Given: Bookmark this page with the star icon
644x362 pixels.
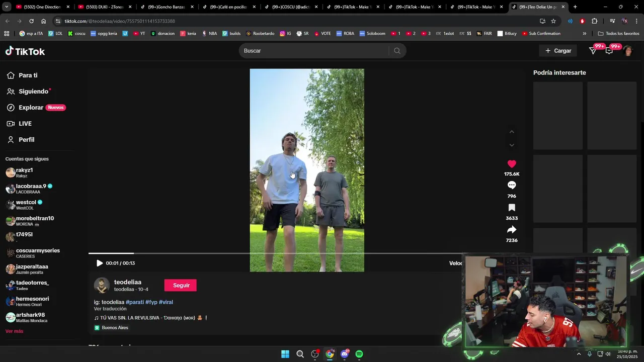Looking at the screenshot, I should [x=553, y=21].
